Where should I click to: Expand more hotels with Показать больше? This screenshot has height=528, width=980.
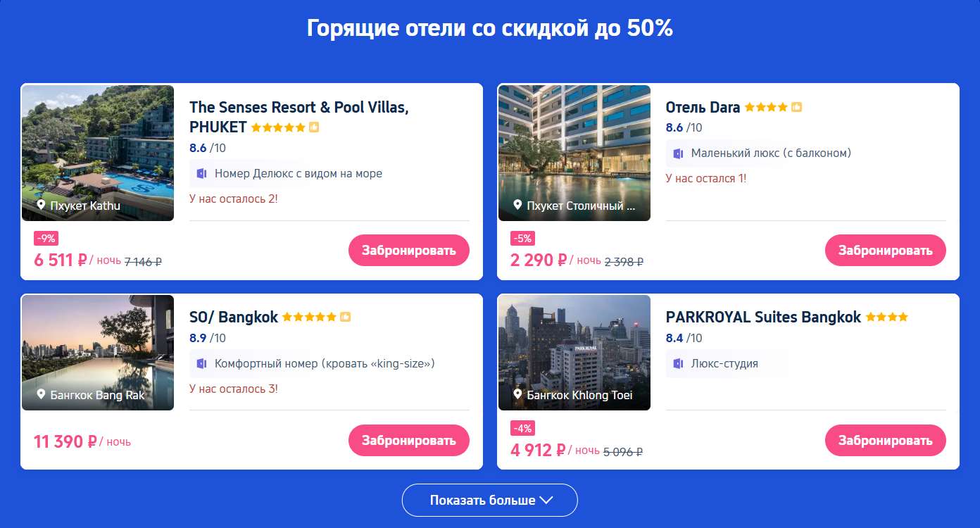pos(489,501)
